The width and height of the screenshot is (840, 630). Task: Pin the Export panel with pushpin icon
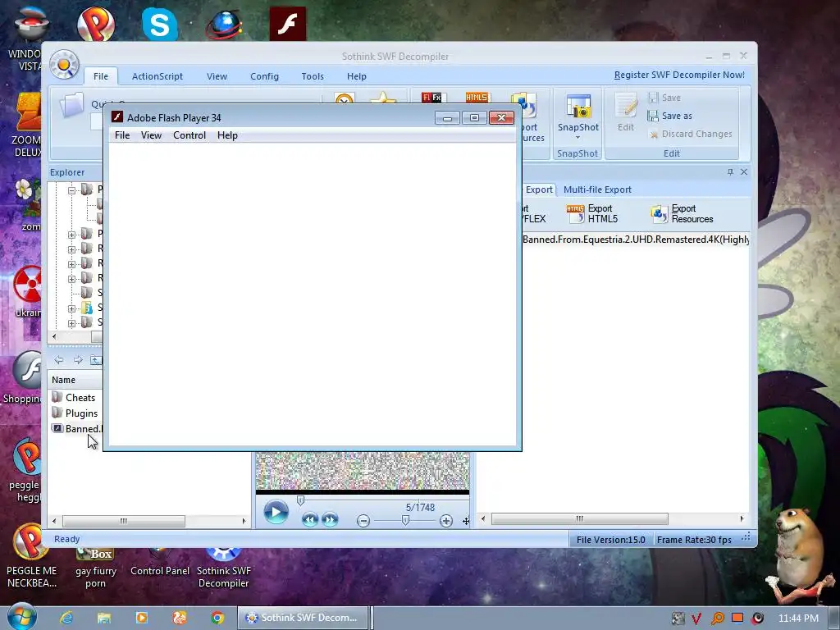pos(729,172)
